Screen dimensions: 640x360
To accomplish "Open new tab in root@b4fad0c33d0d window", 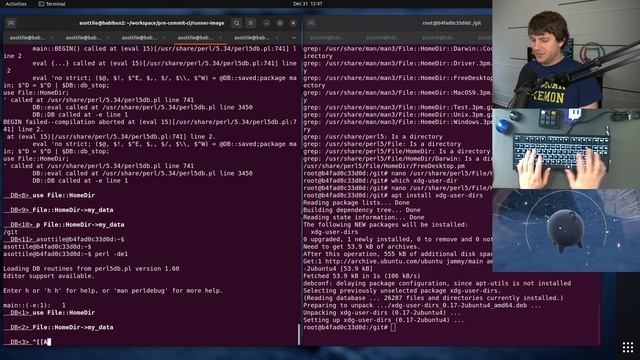I will point(311,23).
